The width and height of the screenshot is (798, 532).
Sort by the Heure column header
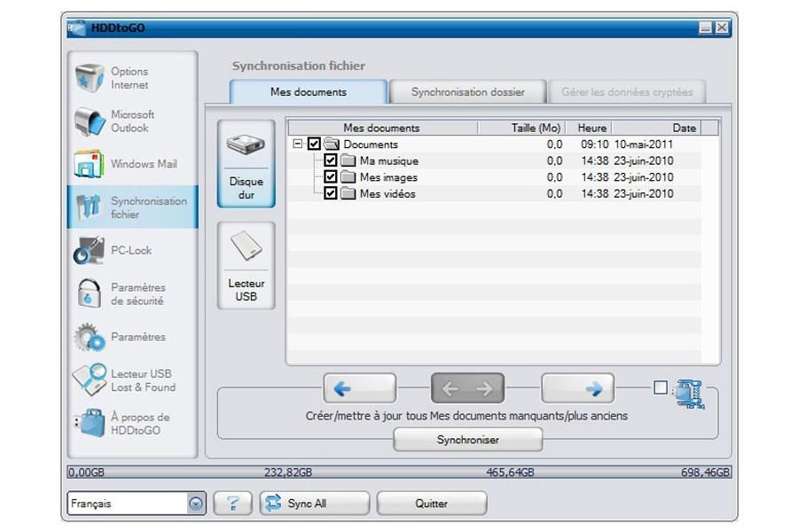[x=589, y=128]
